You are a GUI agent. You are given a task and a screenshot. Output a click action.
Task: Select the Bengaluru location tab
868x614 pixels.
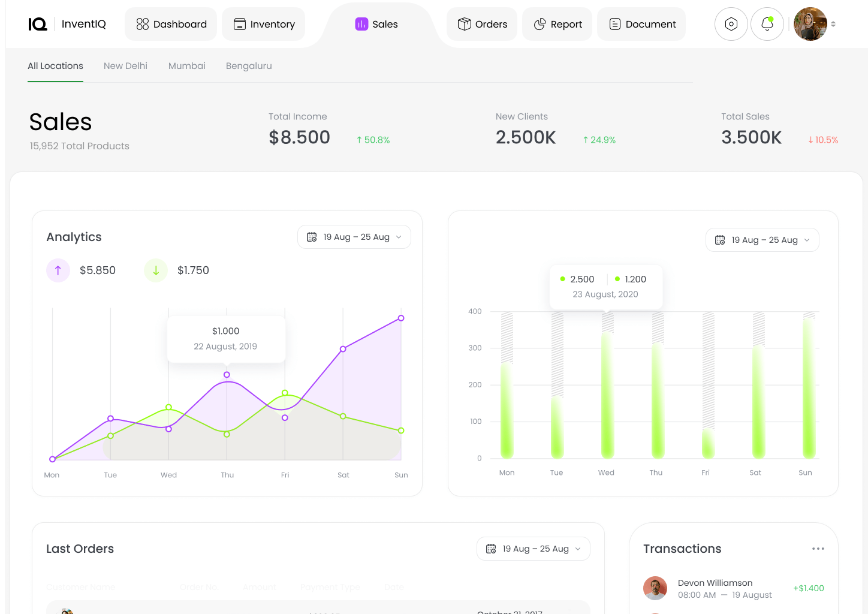pos(249,66)
